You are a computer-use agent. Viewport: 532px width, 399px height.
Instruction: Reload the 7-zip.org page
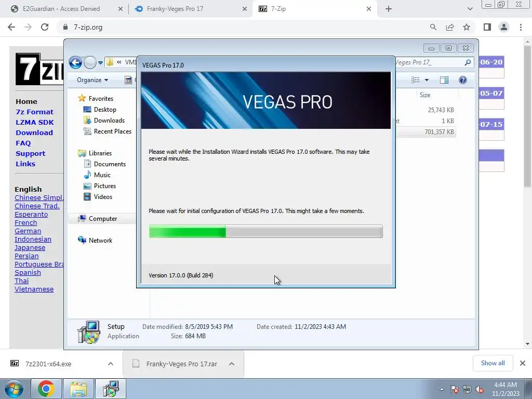[x=45, y=27]
